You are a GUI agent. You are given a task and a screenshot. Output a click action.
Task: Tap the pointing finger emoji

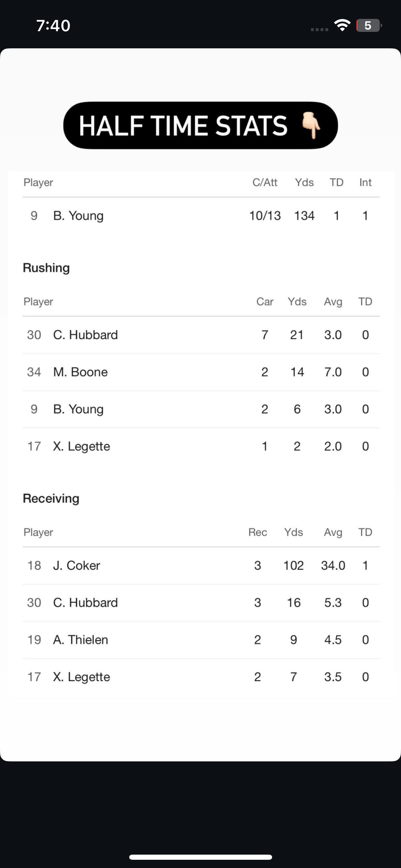tap(311, 126)
